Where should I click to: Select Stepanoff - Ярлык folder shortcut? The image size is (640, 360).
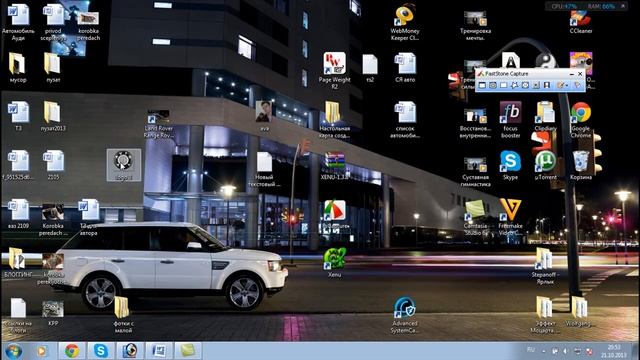click(x=545, y=266)
